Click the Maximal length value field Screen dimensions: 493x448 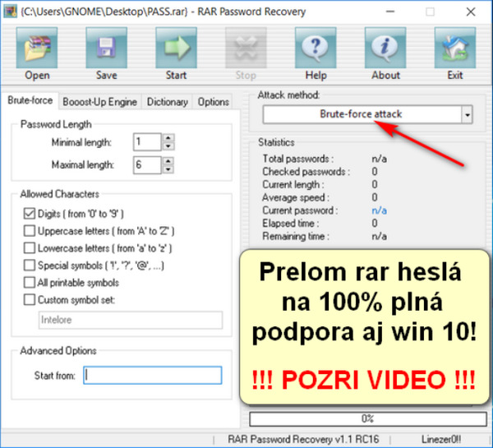point(147,165)
